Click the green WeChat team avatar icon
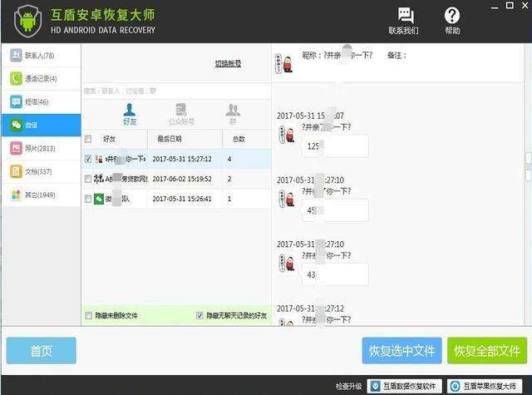 tap(99, 199)
